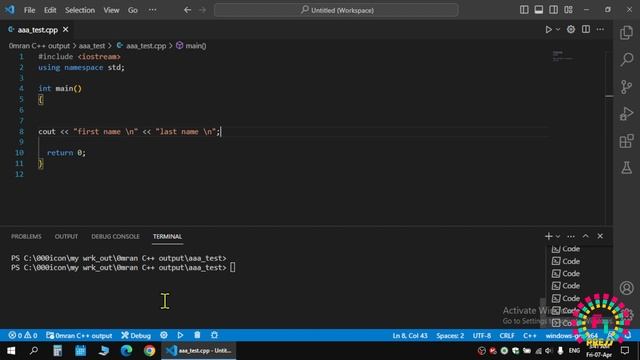Toggle the bottom panel layout button
The width and height of the screenshot is (640, 360).
click(539, 10)
